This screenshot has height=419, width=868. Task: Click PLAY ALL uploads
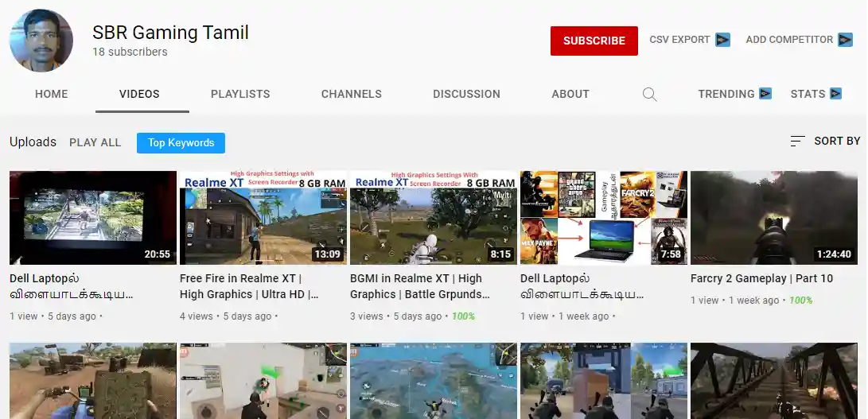coord(95,143)
